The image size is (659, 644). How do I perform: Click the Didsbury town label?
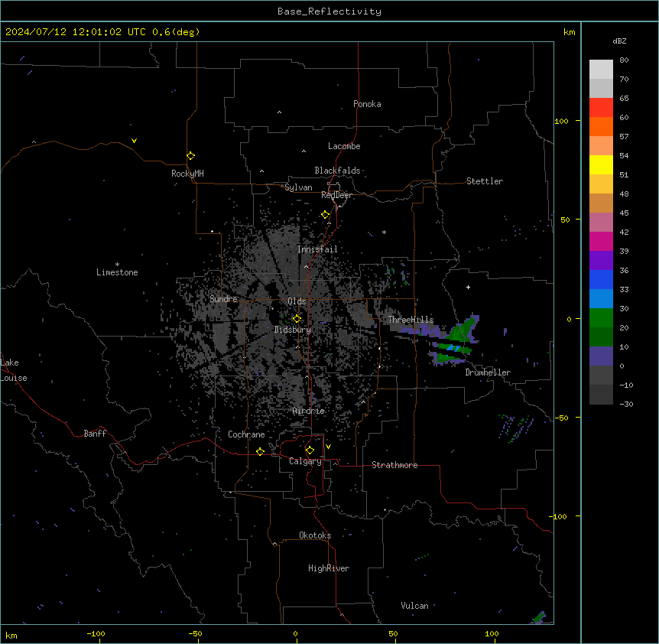pos(293,330)
